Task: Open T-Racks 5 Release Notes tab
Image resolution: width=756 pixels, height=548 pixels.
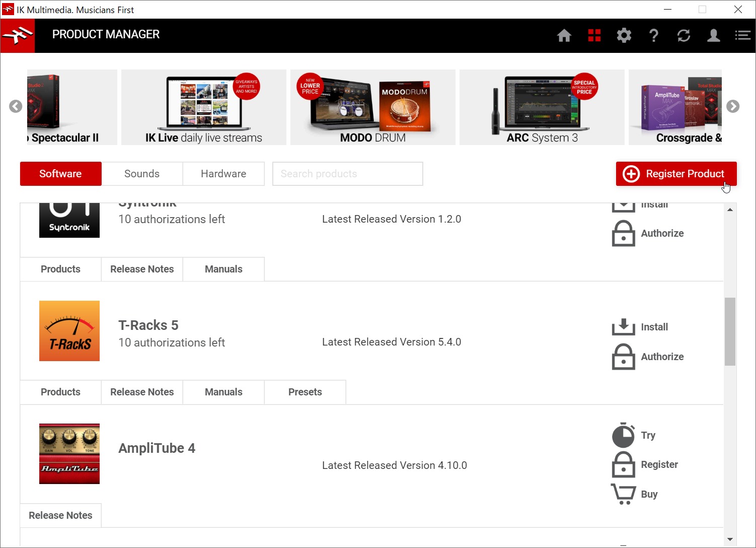Action: 142,392
